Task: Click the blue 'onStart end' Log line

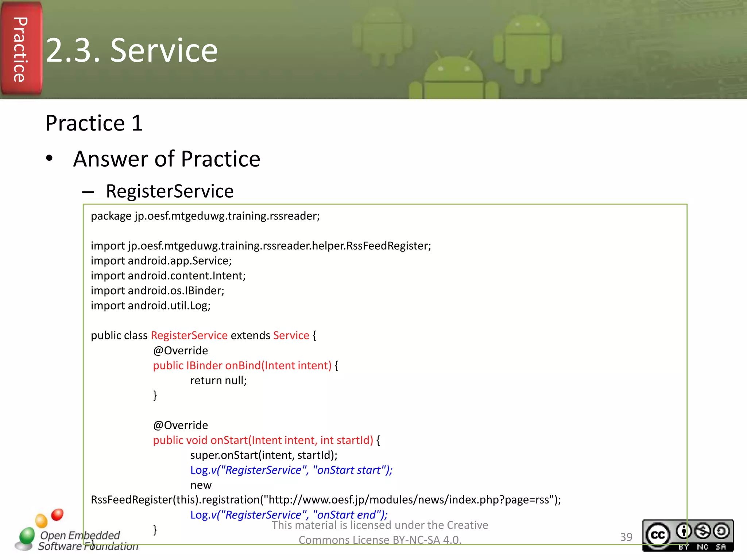Action: (x=289, y=515)
